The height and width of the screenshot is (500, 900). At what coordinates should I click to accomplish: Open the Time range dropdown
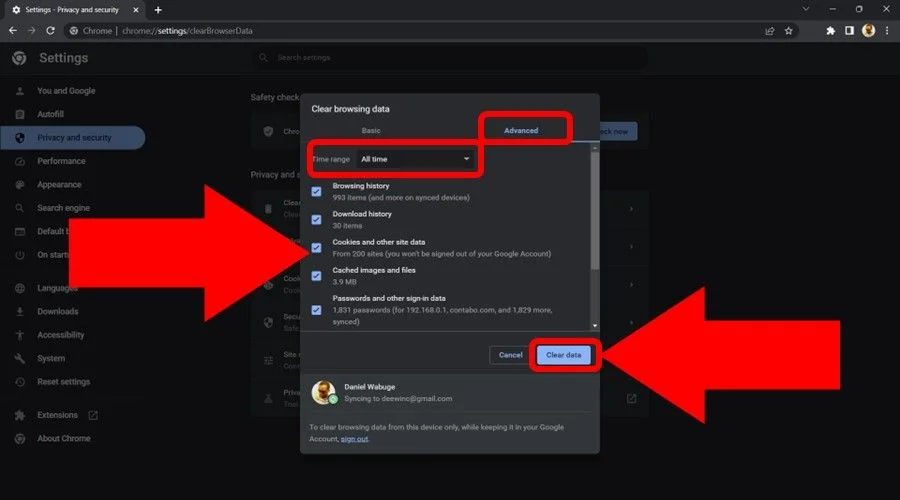pos(415,159)
